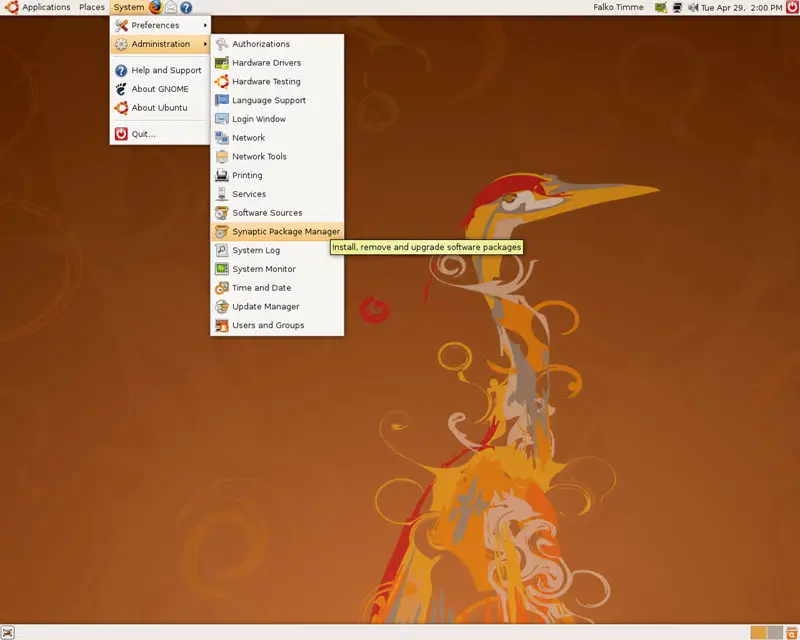Image resolution: width=800 pixels, height=640 pixels.
Task: Click the Hardware Drivers card icon
Action: pos(221,63)
